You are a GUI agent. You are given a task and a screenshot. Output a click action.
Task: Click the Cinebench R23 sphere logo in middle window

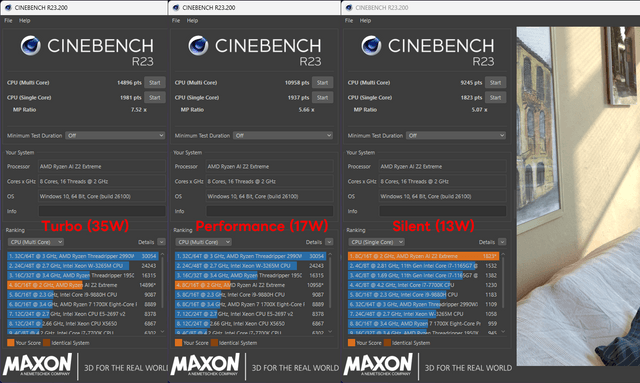point(198,46)
